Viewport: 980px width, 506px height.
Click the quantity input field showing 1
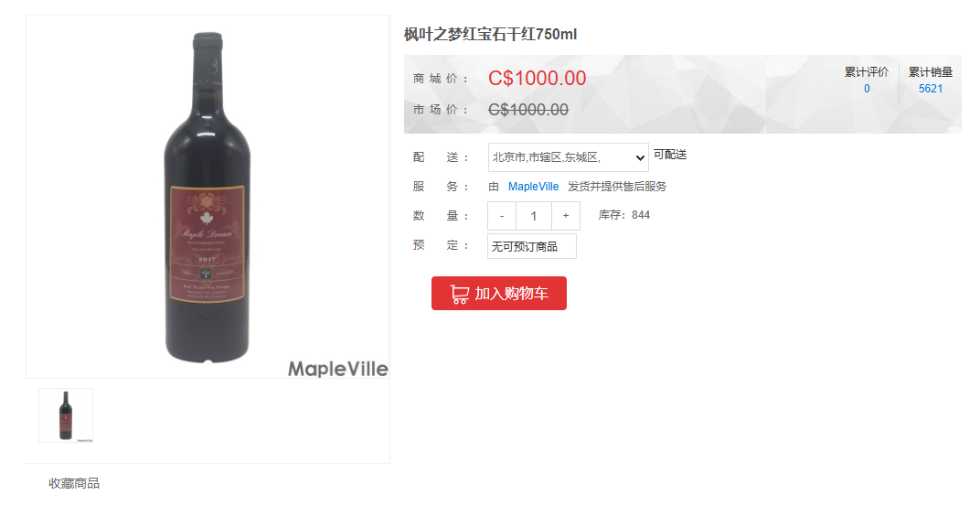[534, 216]
